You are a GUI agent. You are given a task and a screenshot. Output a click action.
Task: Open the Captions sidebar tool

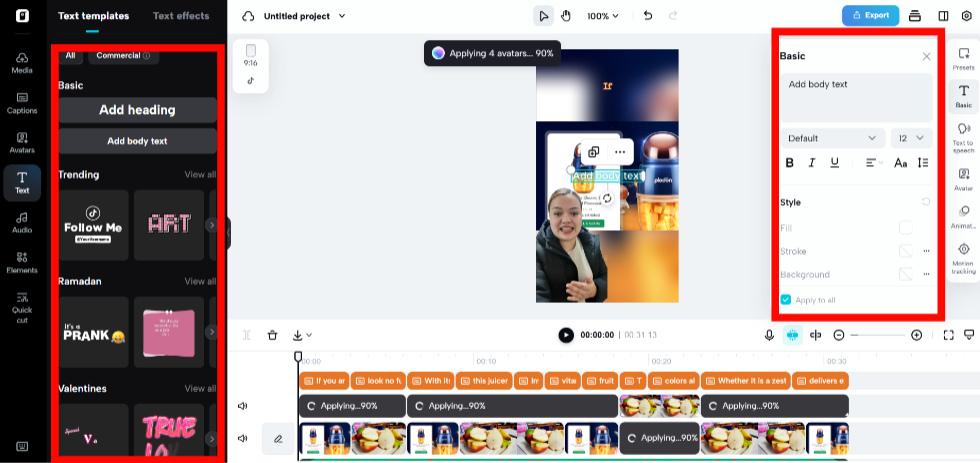tap(22, 102)
